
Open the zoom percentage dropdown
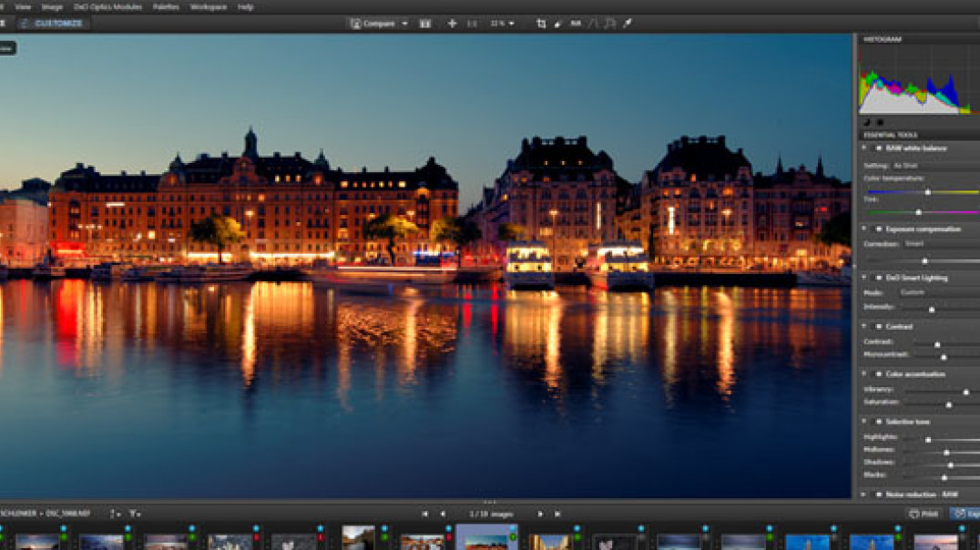click(x=503, y=24)
